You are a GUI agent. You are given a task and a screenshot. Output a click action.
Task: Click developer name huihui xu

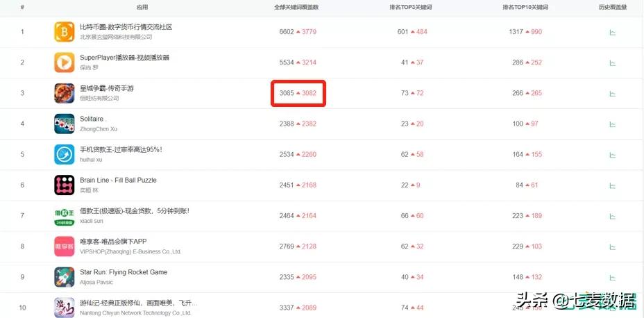click(x=91, y=160)
